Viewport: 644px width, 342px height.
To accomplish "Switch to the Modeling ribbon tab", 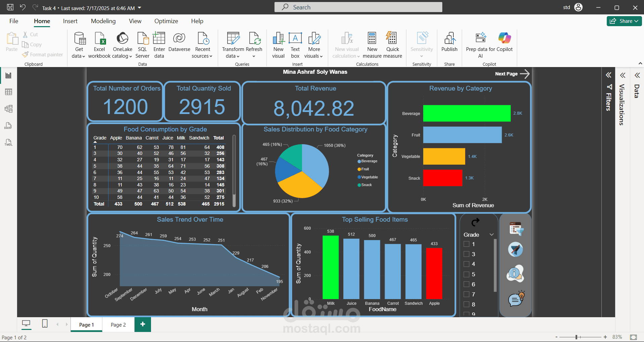I will point(103,21).
